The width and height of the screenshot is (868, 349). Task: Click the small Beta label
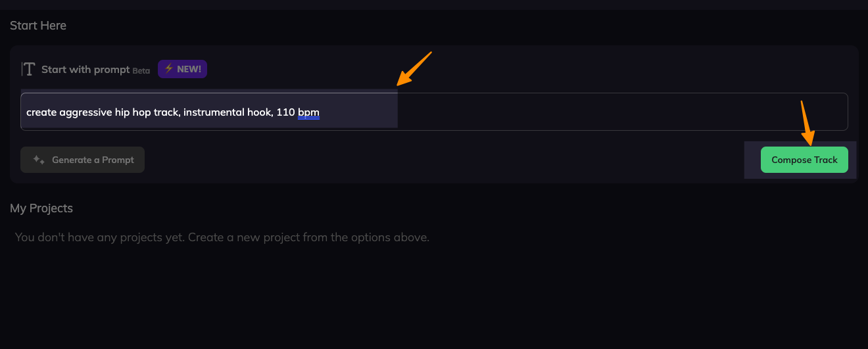(141, 70)
